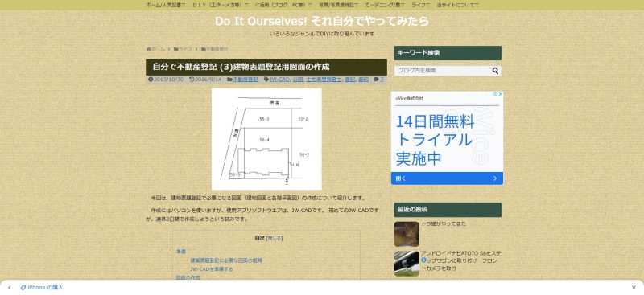Viewport: 644px width, 295px height.
Task: Click the site title Do It Ourselves!
Action: coord(262,22)
